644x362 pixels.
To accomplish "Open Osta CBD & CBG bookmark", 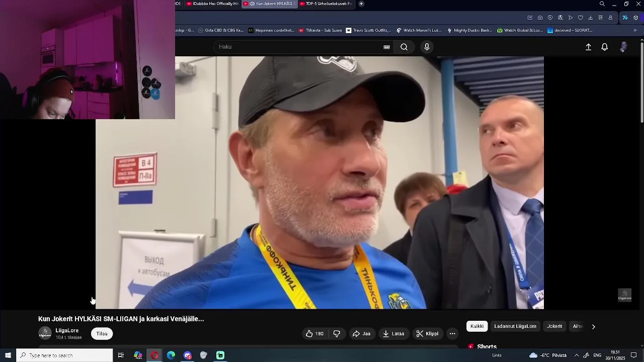I will point(220,30).
